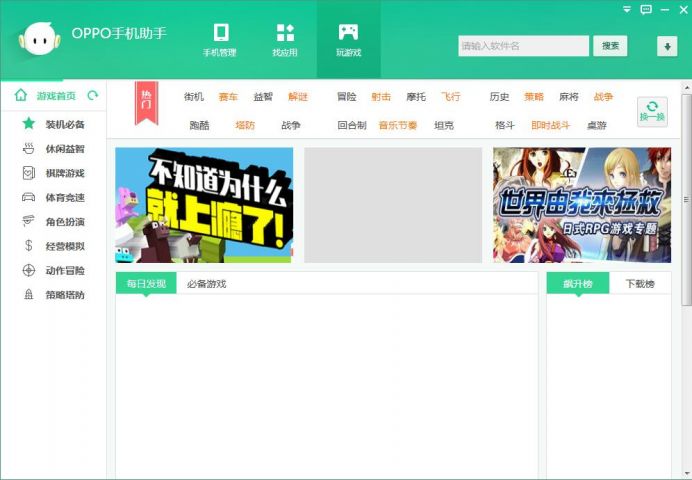
Task: Click the scrollbar down arrow
Action: (x=687, y=474)
